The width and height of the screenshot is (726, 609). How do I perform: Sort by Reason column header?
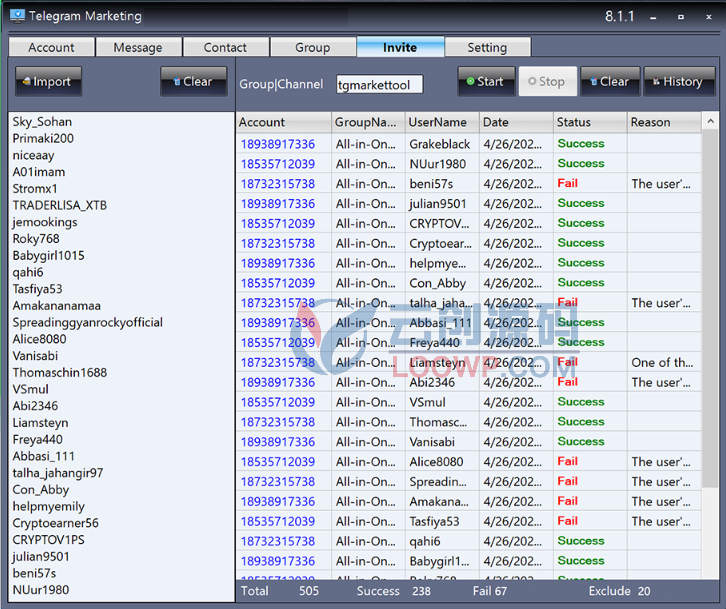coord(664,122)
